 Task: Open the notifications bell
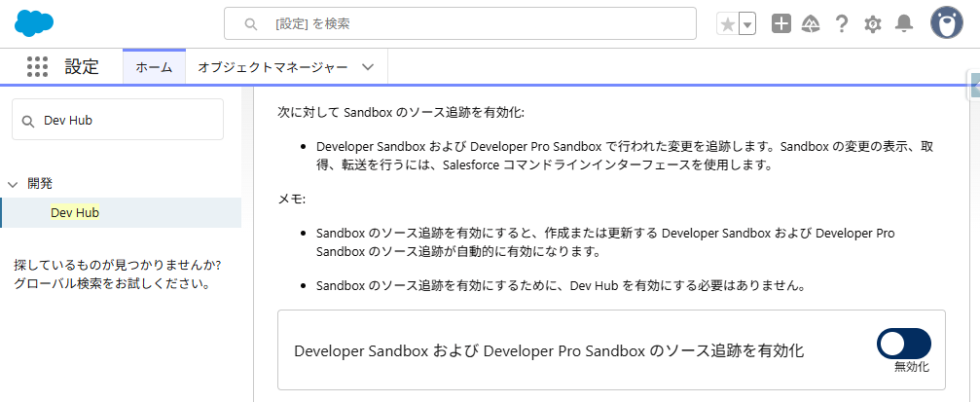[904, 23]
